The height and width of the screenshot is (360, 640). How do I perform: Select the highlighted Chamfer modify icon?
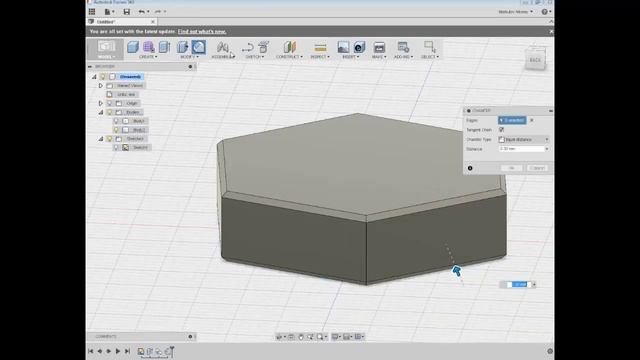tap(198, 47)
